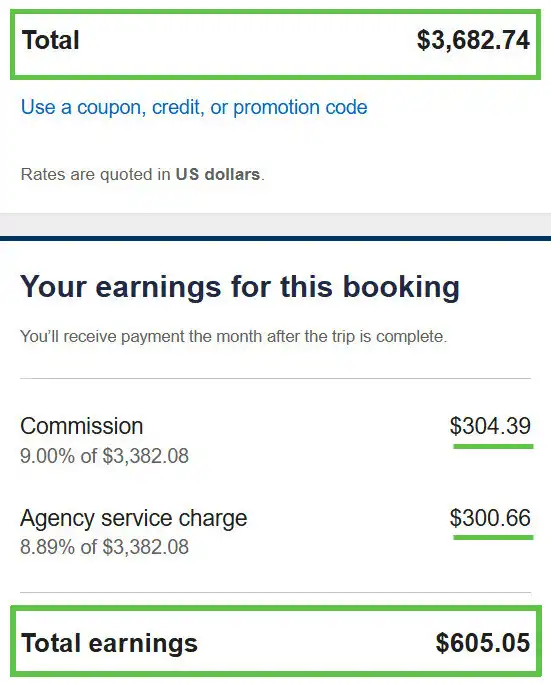Click the green underline beneath $300.66
The image size is (551, 683).
click(493, 538)
